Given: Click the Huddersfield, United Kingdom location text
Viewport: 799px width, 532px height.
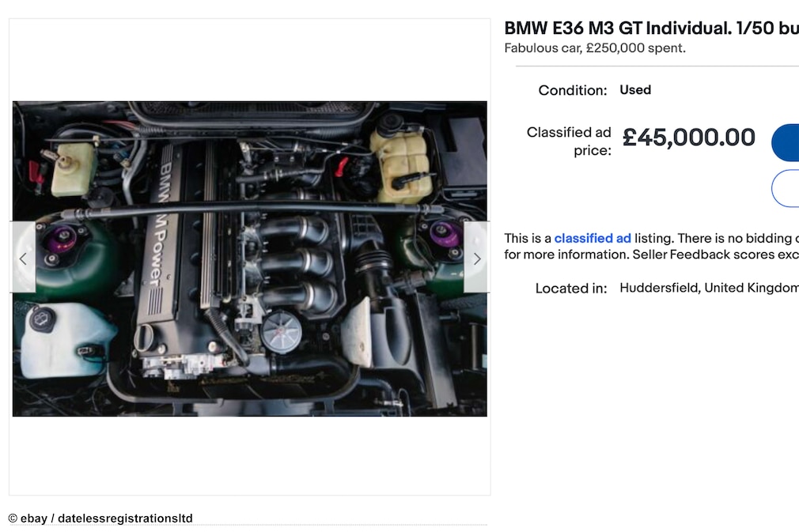Looking at the screenshot, I should [710, 289].
